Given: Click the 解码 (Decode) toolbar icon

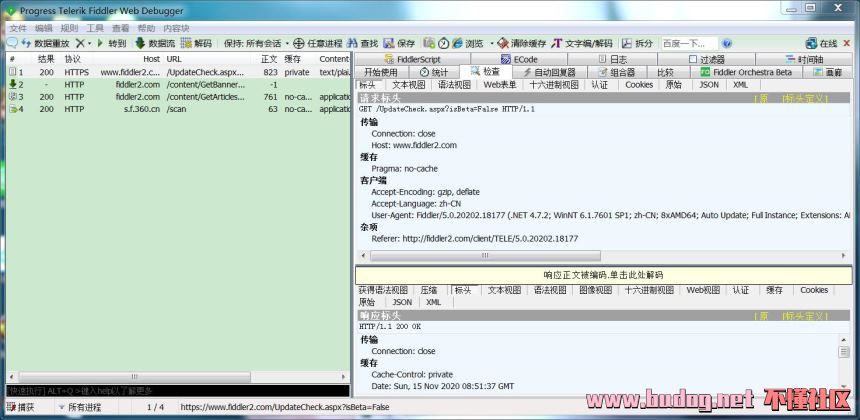Looking at the screenshot, I should [186, 44].
